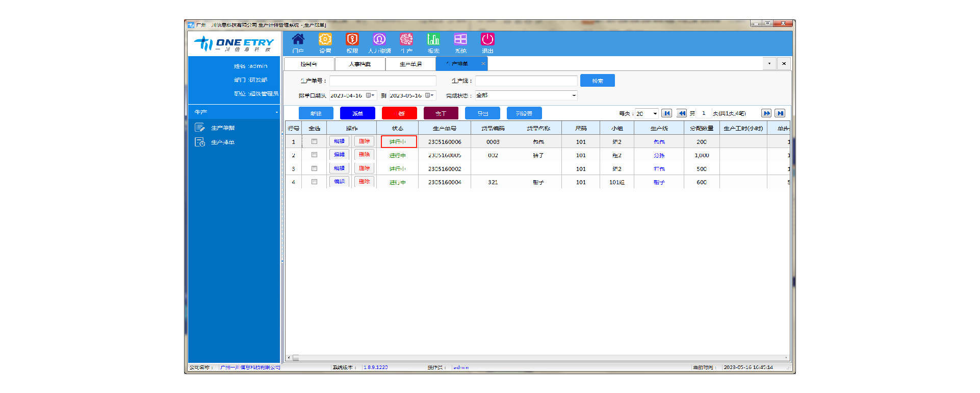Open 生产排单 in the sidebar
The image size is (980, 393).
coord(223,142)
